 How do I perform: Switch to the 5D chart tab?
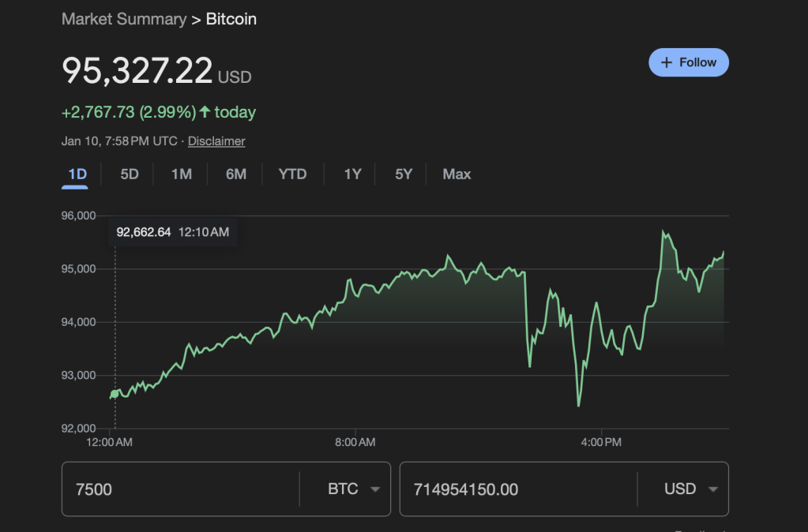coord(130,174)
